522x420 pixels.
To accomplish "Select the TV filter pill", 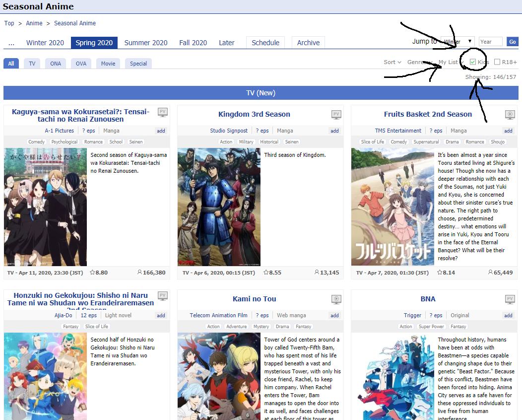I will pos(32,64).
